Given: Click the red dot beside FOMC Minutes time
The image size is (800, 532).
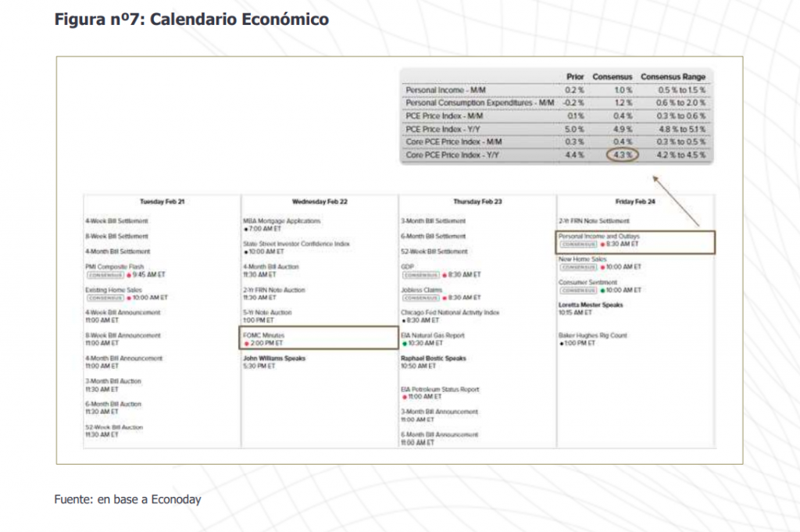Looking at the screenshot, I should 247,343.
